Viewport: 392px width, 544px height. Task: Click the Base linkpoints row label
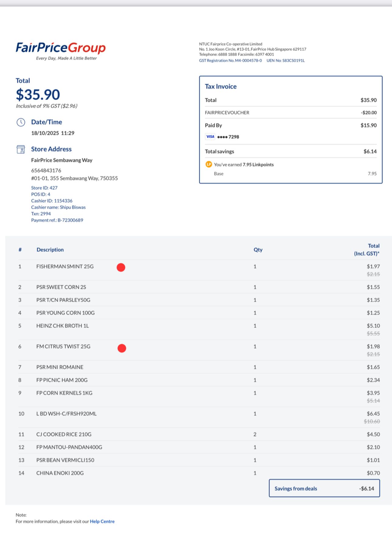[219, 174]
